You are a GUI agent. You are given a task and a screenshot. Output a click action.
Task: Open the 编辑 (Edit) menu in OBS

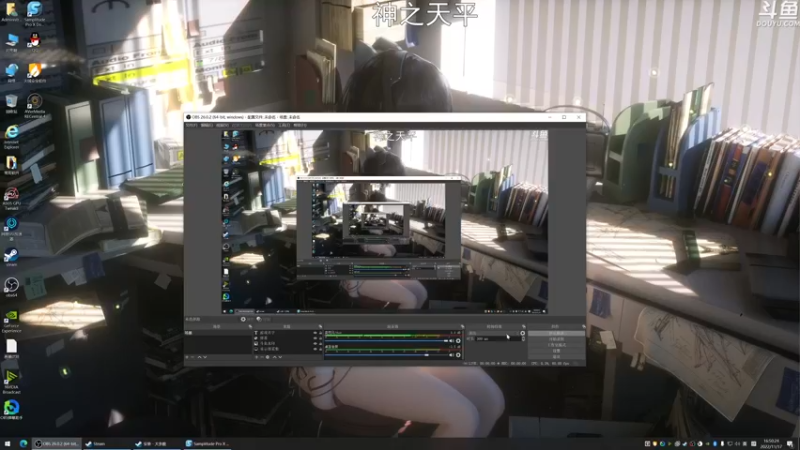pyautogui.click(x=207, y=125)
